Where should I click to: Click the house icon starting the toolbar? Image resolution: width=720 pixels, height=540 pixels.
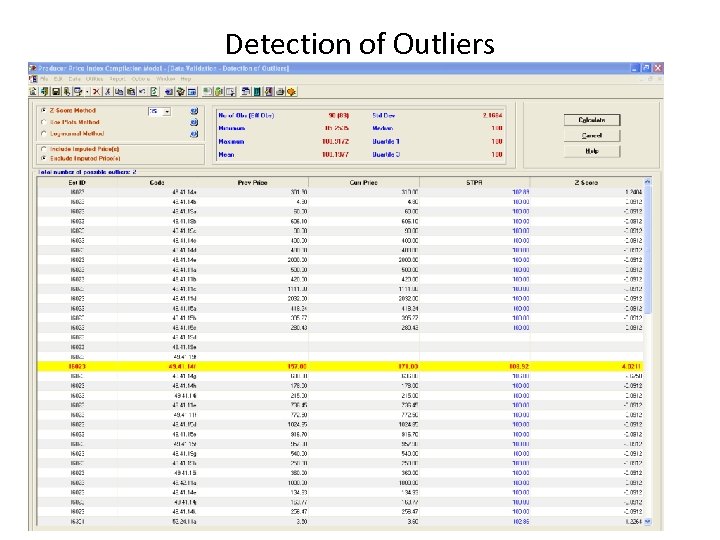click(x=33, y=92)
